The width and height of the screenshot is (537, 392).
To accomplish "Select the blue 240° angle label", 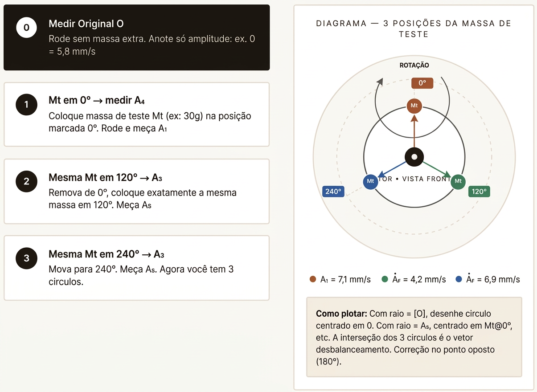I will [x=333, y=192].
